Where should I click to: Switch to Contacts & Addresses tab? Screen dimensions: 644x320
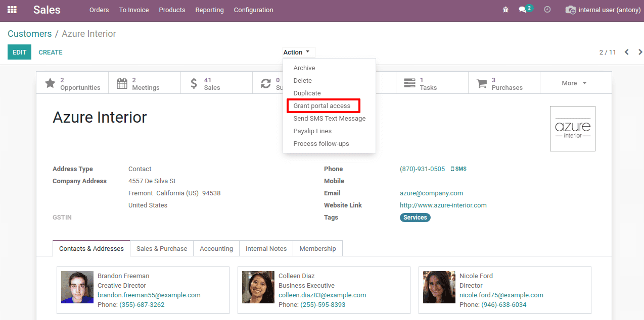tap(91, 249)
